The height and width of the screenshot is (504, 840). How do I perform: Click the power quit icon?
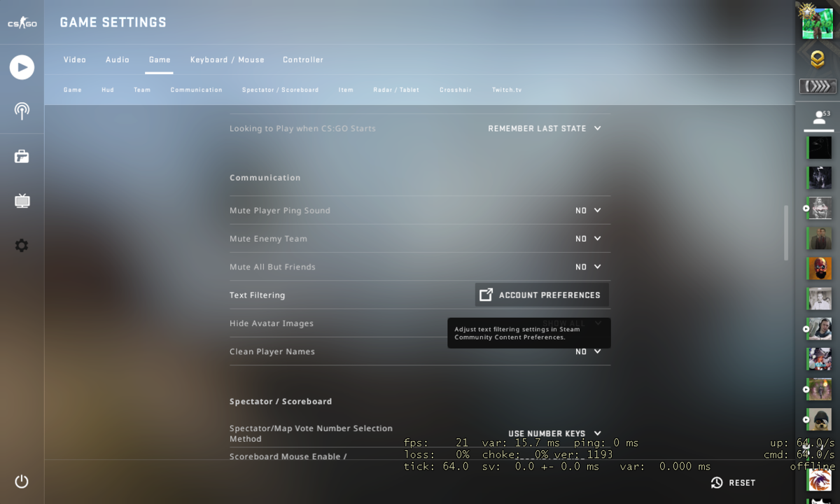(22, 482)
